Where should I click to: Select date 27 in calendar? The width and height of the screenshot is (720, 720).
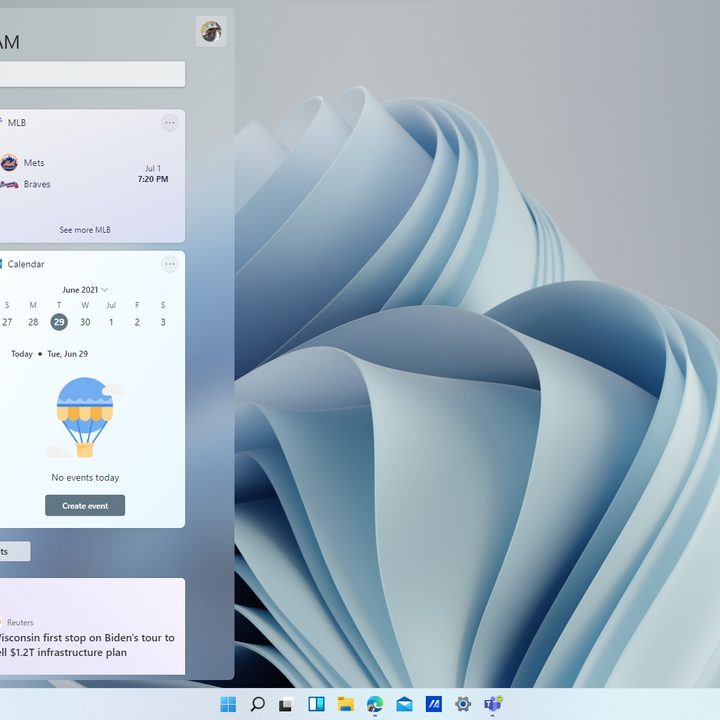point(7,322)
